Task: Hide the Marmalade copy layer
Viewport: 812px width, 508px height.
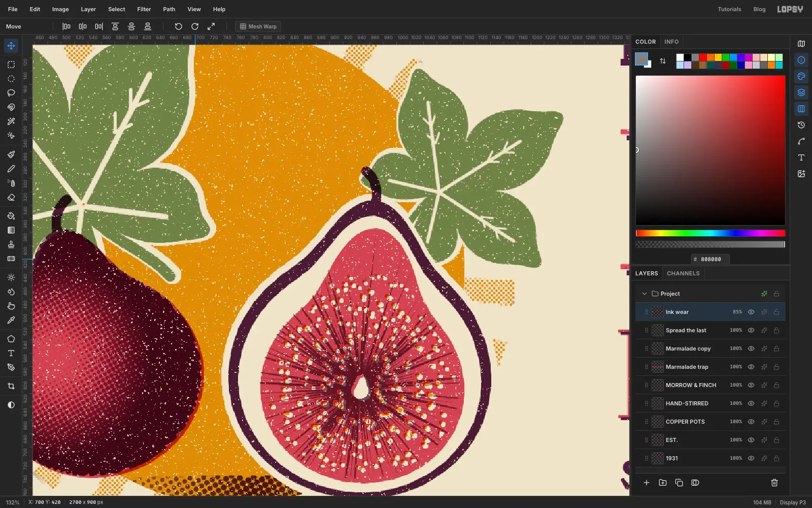Action: [x=751, y=348]
